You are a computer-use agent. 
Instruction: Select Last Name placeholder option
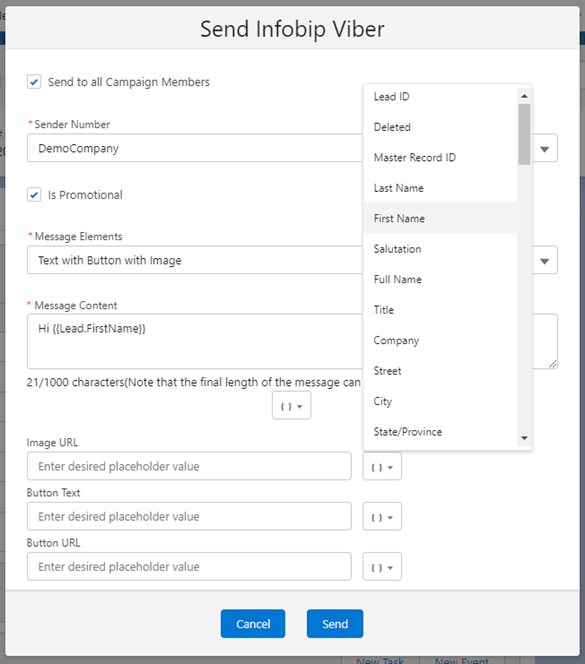pyautogui.click(x=440, y=188)
